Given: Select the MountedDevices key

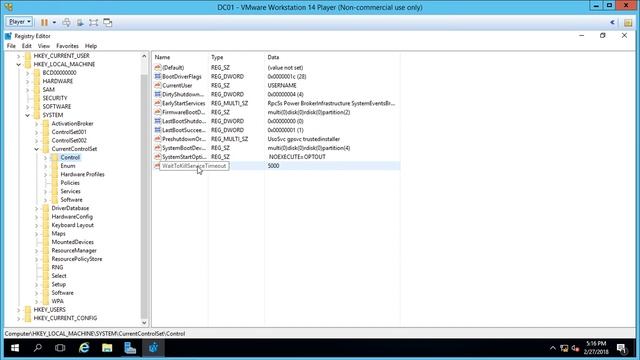Looking at the screenshot, I should [72, 242].
